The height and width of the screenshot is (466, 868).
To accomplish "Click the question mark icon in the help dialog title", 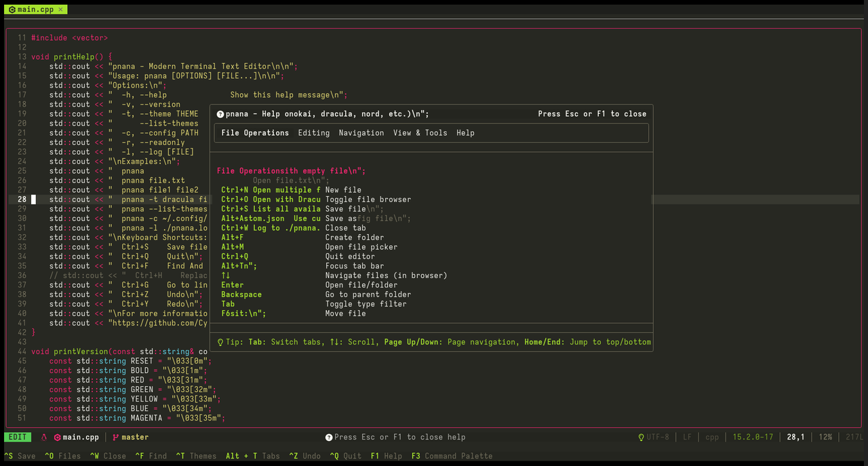I will tap(220, 114).
